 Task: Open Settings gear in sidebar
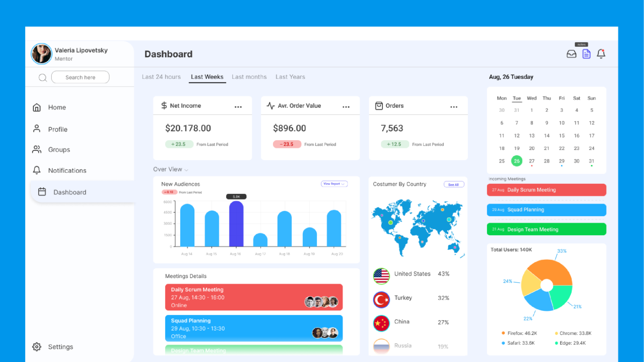tap(37, 347)
